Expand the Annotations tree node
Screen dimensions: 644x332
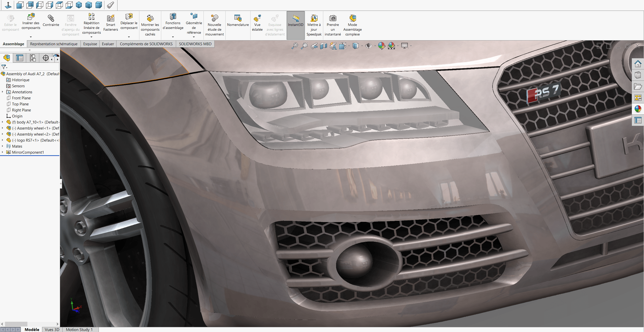click(x=3, y=92)
